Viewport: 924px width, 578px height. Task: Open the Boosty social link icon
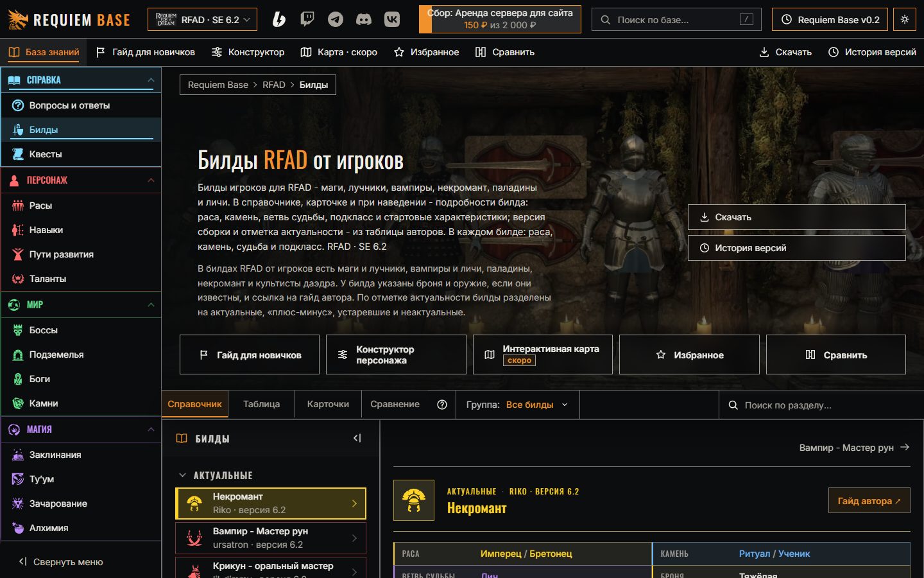[x=278, y=19]
